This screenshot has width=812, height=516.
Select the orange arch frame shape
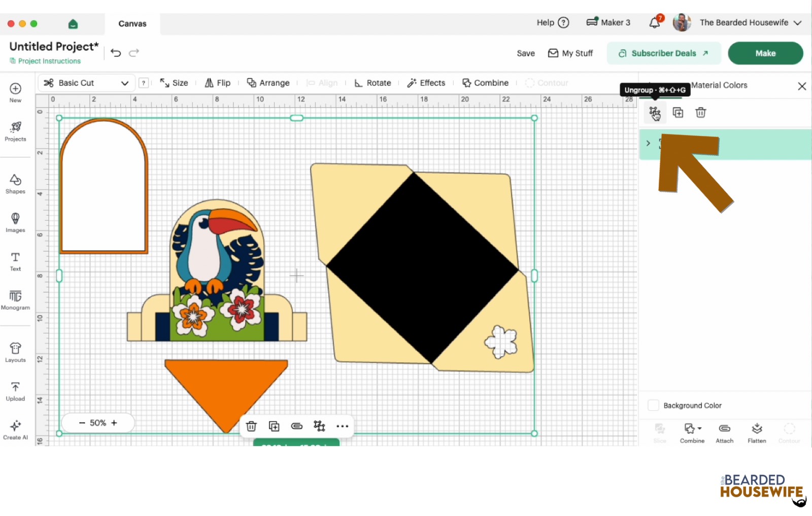point(104,186)
